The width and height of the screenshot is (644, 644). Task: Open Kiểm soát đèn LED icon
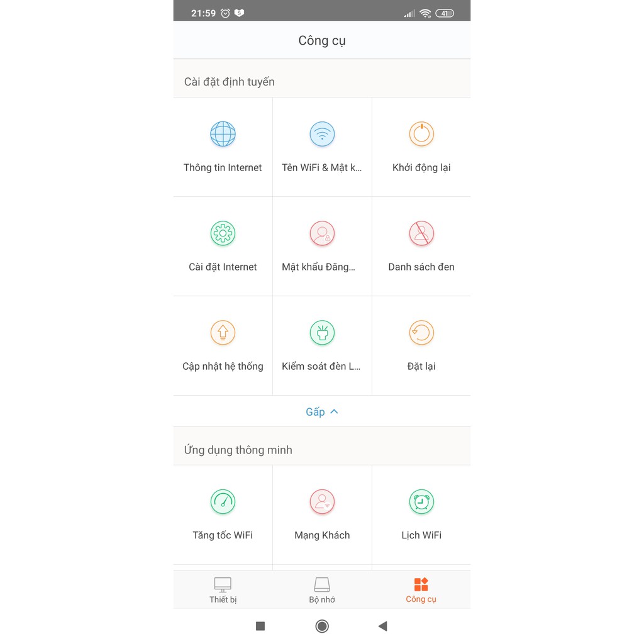(x=322, y=333)
